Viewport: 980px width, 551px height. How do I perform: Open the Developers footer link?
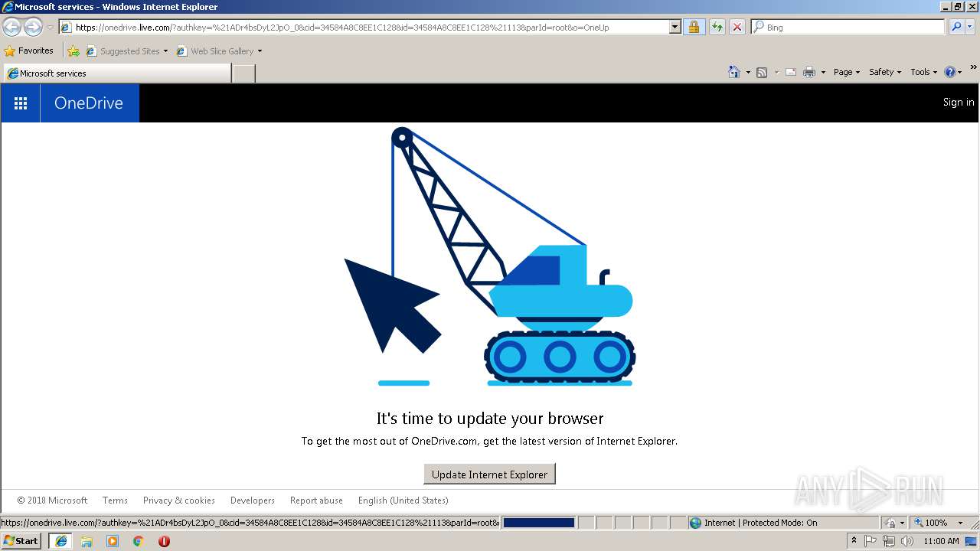(253, 500)
